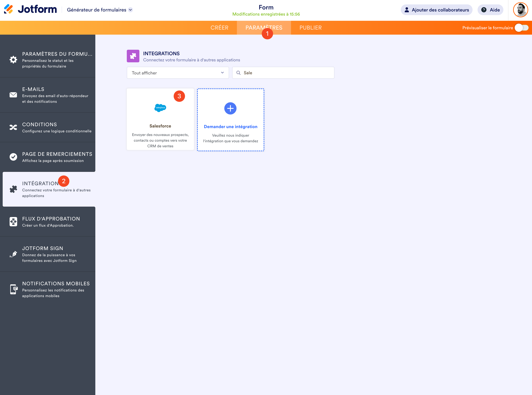Screen dimensions: 532x395
Task: Click the checkmark Thank You page icon
Action: 13,157
